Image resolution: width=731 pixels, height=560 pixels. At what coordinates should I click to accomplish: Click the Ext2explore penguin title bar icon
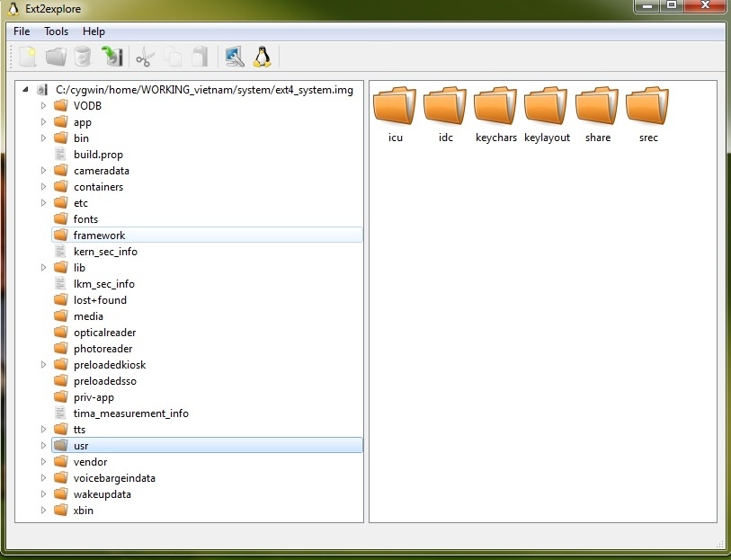(x=13, y=8)
